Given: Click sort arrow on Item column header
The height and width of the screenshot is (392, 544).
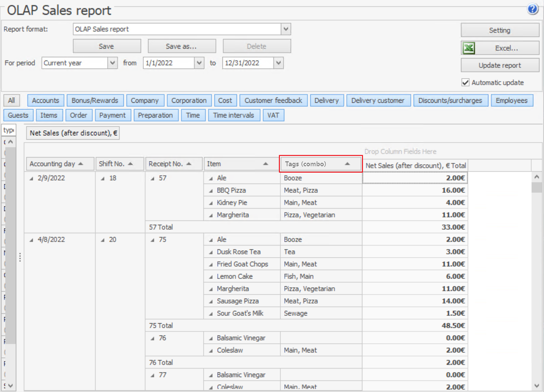Looking at the screenshot, I should (266, 164).
